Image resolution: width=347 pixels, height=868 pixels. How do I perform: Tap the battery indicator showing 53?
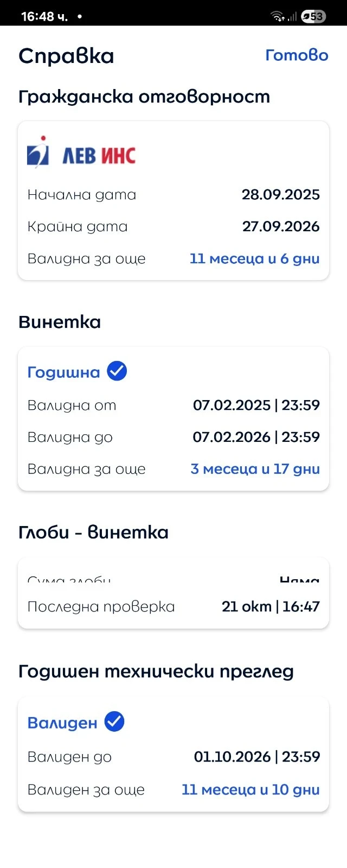point(313,17)
